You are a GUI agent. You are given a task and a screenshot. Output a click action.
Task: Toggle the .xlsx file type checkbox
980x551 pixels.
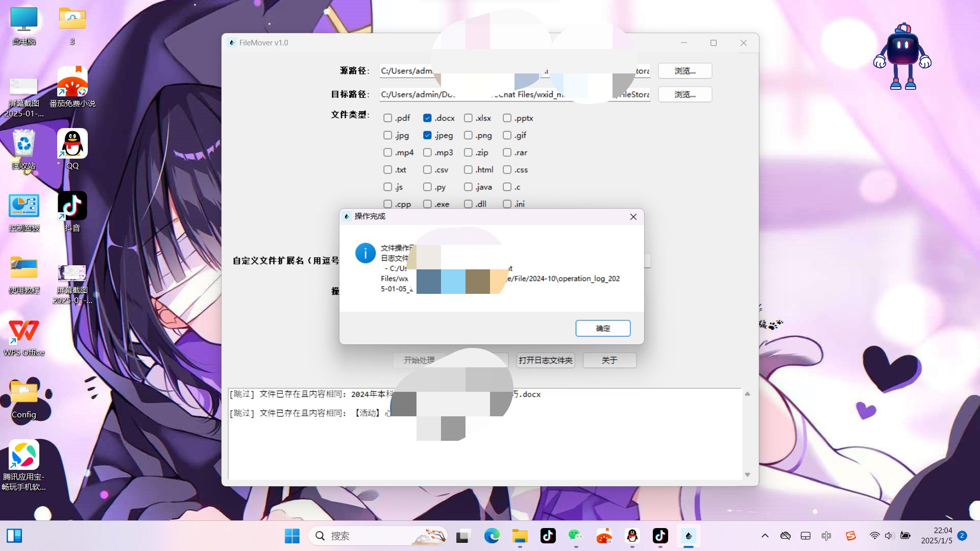[x=468, y=118]
